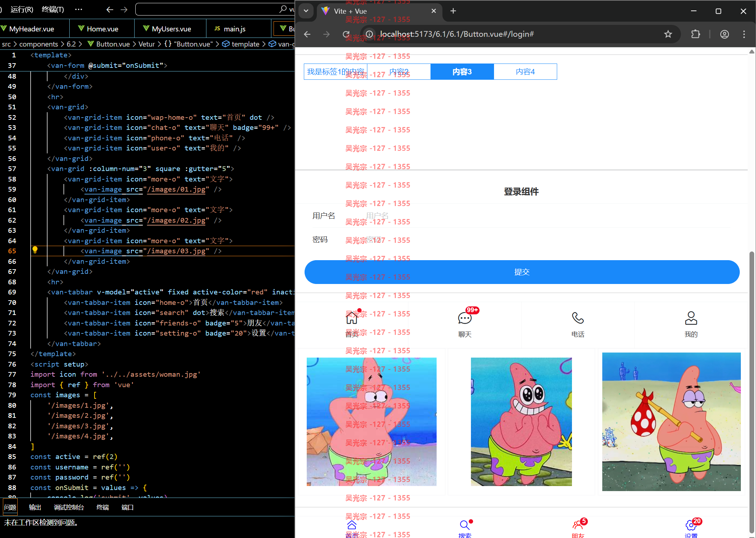
Task: Click the blue 提交 submit button
Action: click(x=522, y=272)
